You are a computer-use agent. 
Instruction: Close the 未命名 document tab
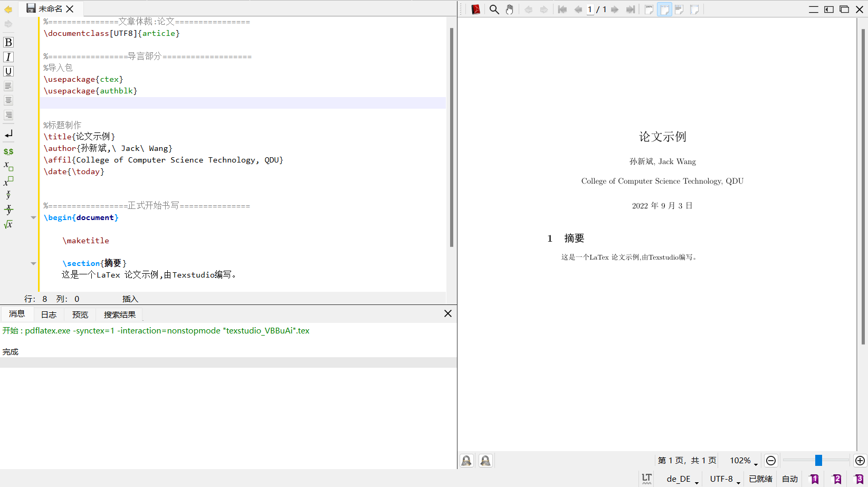pyautogui.click(x=70, y=9)
